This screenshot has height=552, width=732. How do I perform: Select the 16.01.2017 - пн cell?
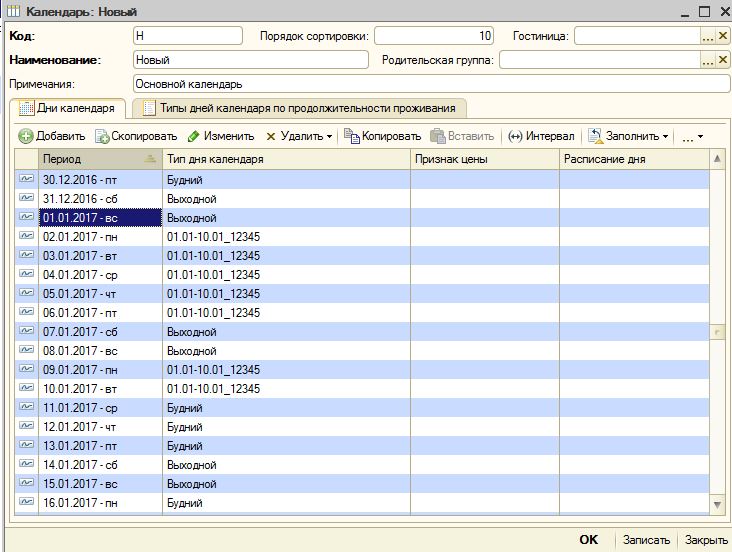coord(100,503)
